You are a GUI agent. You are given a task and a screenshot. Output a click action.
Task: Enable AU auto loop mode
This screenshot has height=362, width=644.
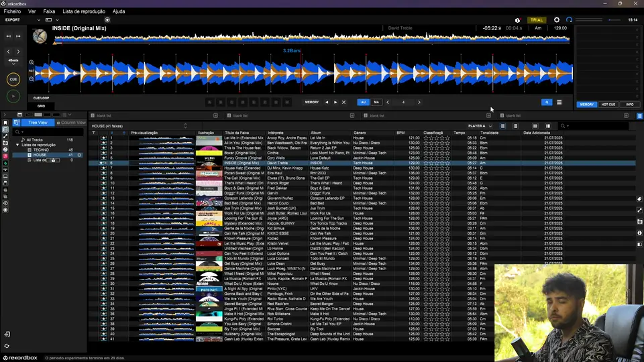(363, 102)
